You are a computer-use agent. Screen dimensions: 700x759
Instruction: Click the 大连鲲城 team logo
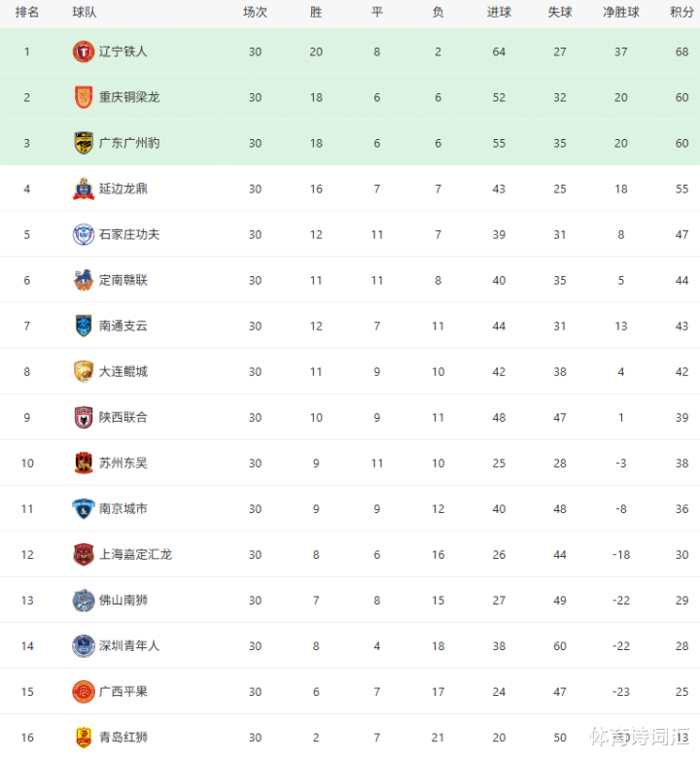point(84,371)
